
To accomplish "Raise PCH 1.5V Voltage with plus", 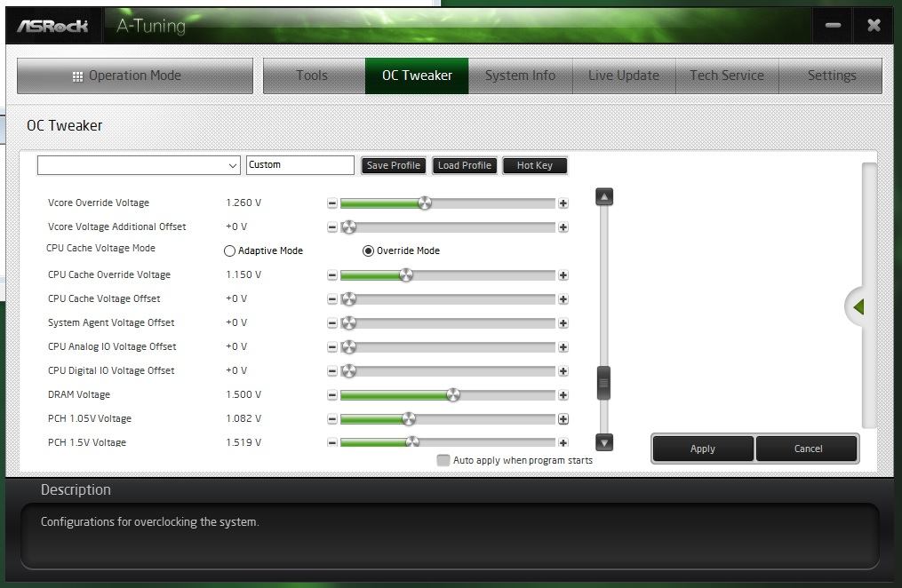I will pos(563,442).
